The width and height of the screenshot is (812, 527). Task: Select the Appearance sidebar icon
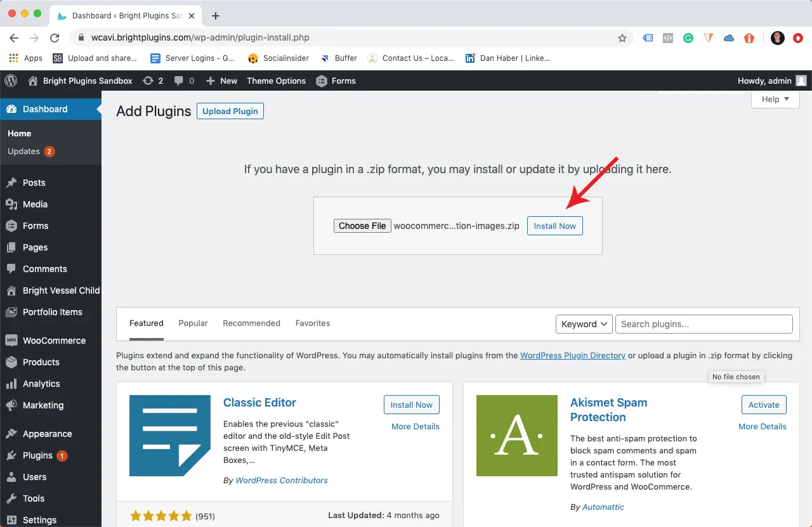(11, 434)
